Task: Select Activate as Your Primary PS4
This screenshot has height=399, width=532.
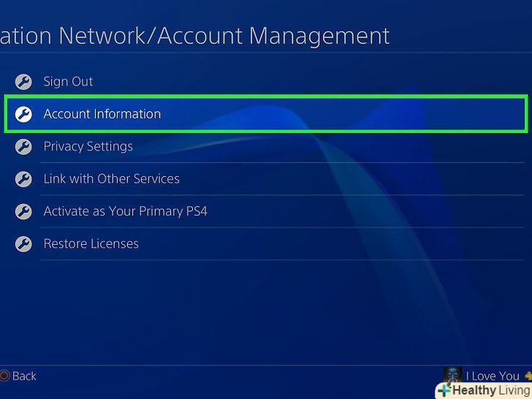Action: [x=126, y=212]
